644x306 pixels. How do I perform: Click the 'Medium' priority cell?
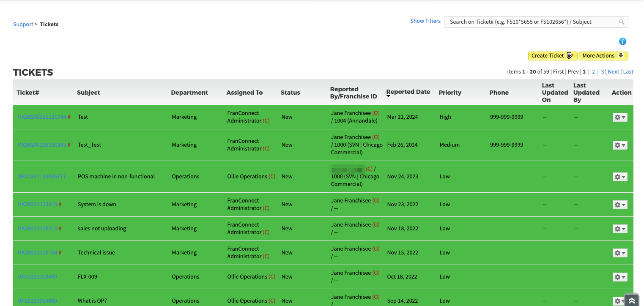tap(449, 145)
